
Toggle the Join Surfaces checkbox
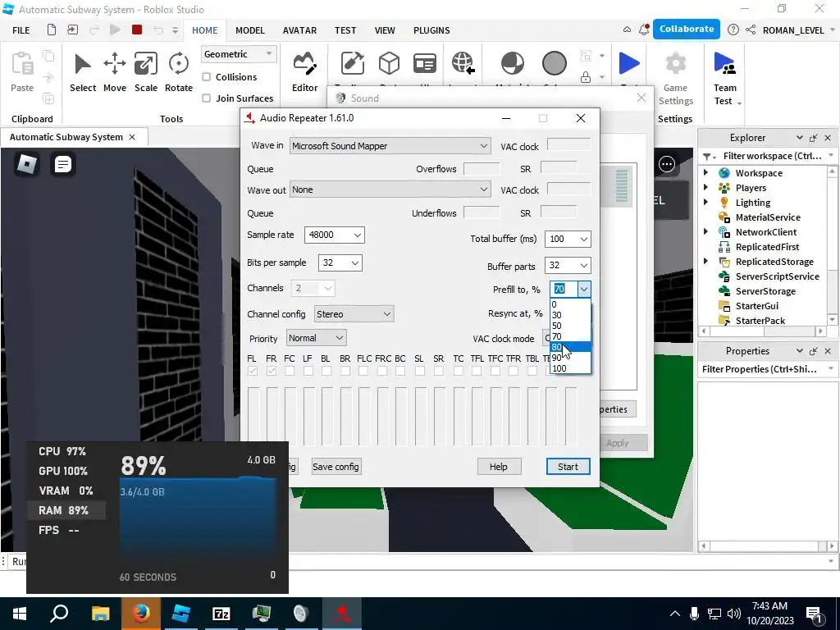[206, 98]
